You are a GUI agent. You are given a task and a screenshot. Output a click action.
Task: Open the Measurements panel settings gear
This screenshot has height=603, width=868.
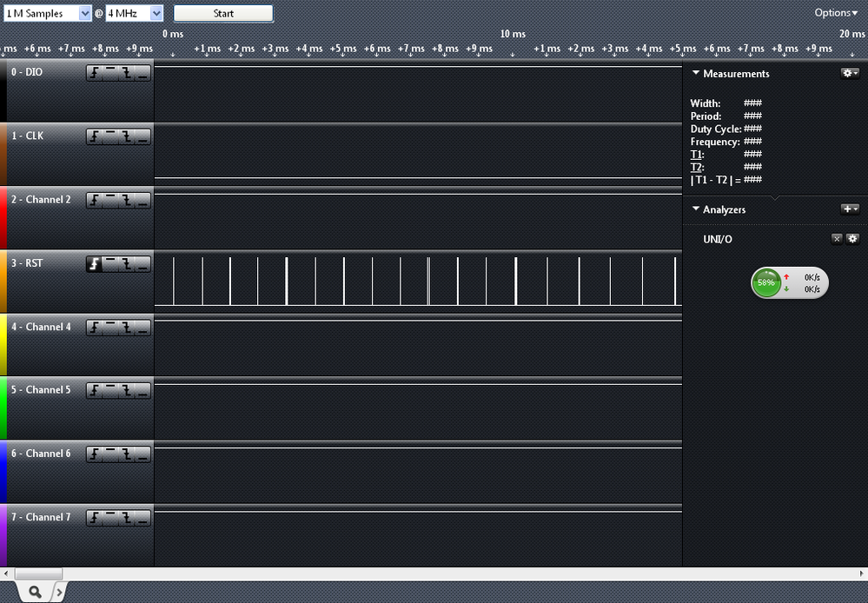click(850, 73)
